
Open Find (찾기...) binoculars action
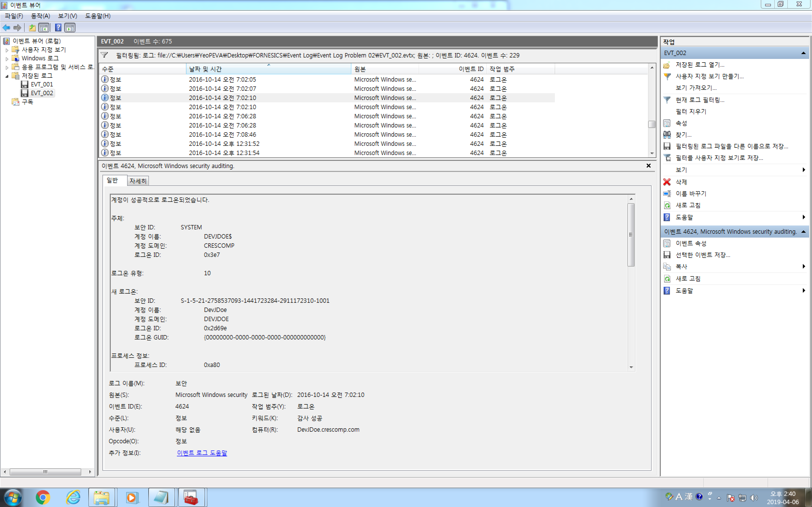(x=683, y=135)
